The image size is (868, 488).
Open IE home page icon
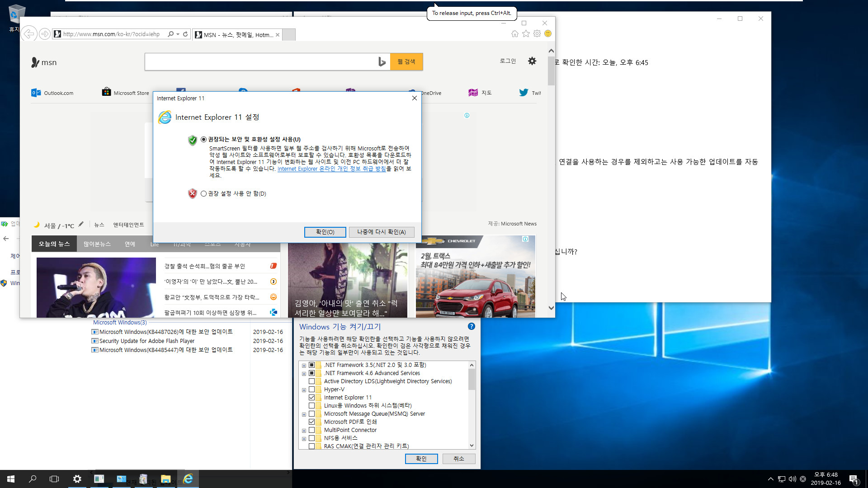[x=515, y=33]
